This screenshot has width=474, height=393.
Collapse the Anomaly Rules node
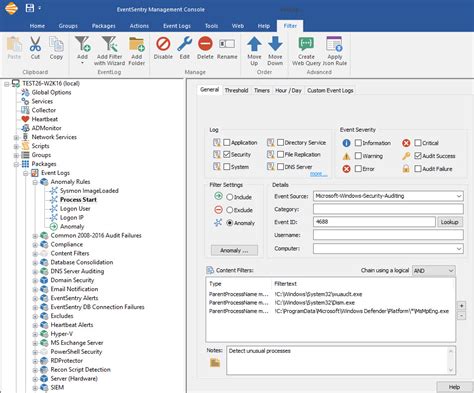(35, 182)
